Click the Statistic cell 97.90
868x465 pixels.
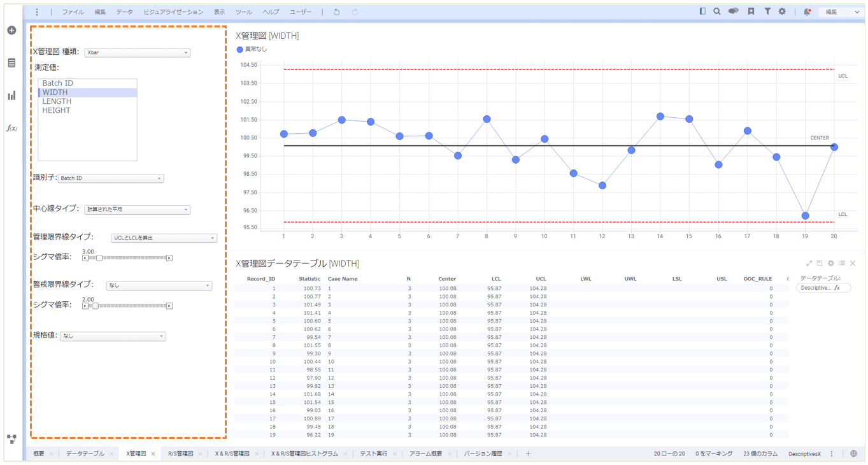313,378
